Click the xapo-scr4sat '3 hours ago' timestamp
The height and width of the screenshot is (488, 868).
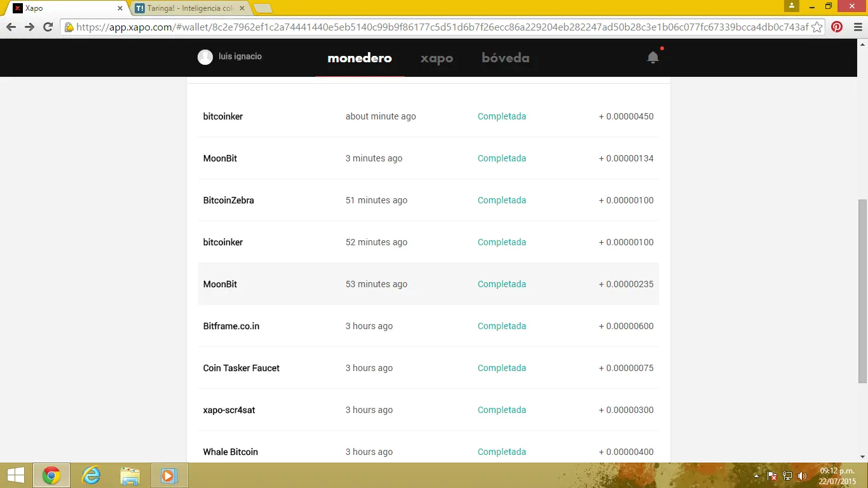coord(369,410)
